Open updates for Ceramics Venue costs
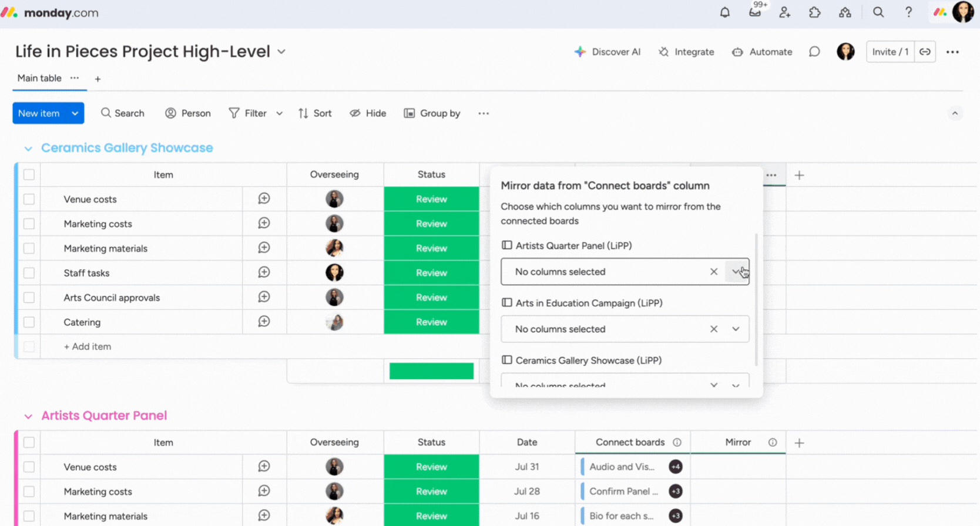The width and height of the screenshot is (980, 526). coord(264,198)
